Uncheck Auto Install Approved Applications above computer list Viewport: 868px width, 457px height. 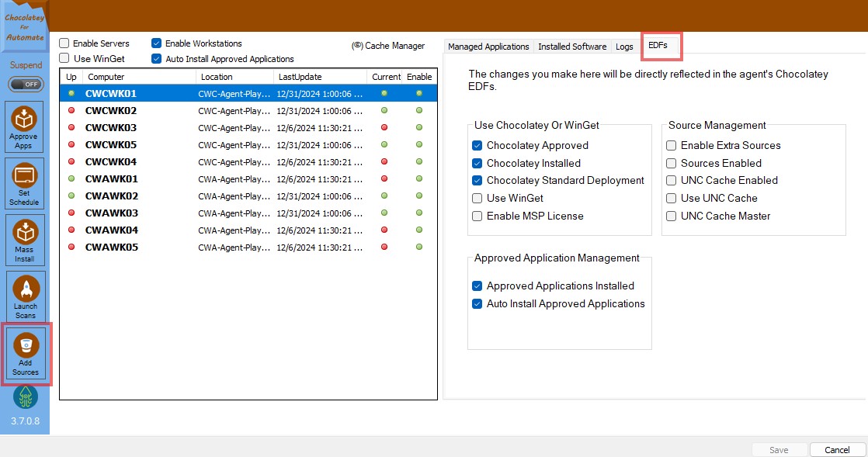point(156,59)
